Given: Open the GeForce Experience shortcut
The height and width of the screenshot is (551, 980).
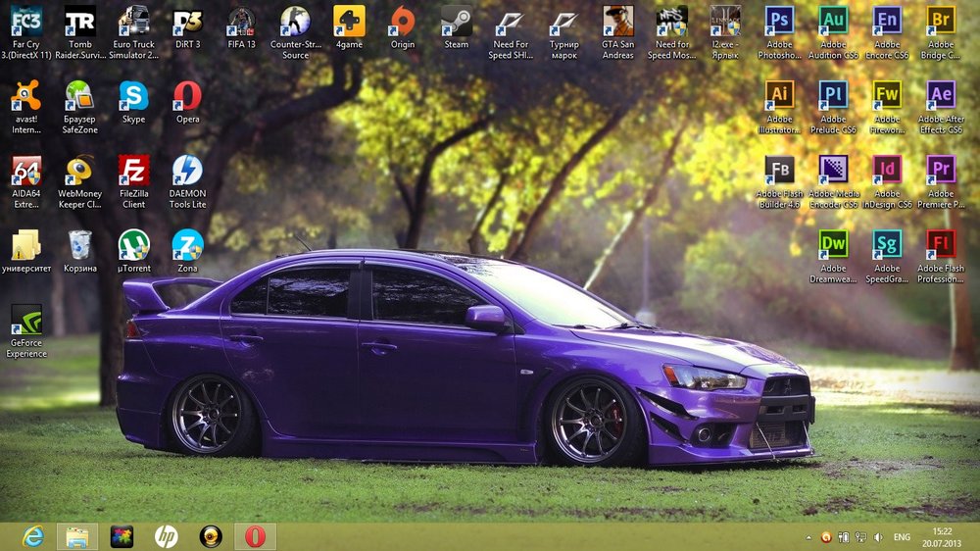Looking at the screenshot, I should tap(26, 320).
